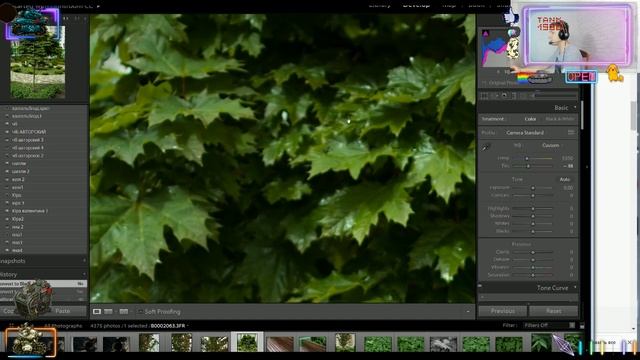Open the Camera Standard profile dropdown
640x360 pixels.
[525, 133]
